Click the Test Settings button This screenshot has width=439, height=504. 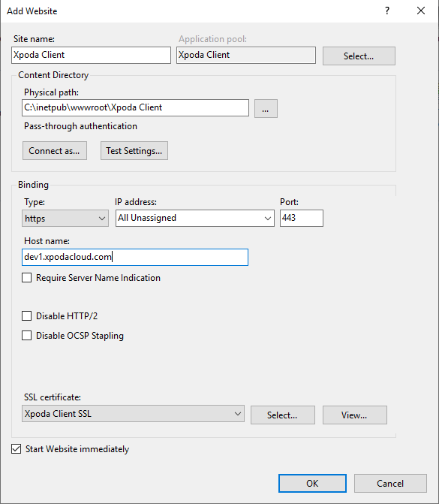tap(134, 151)
